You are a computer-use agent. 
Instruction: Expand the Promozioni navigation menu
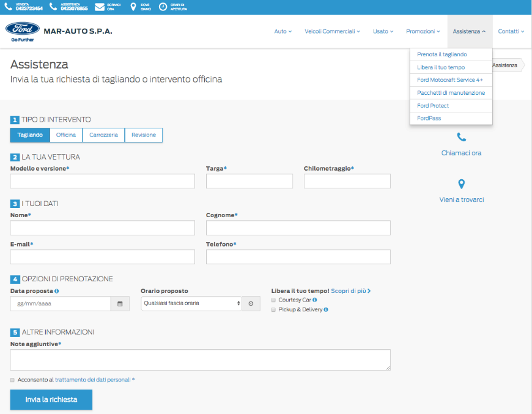[x=423, y=31]
